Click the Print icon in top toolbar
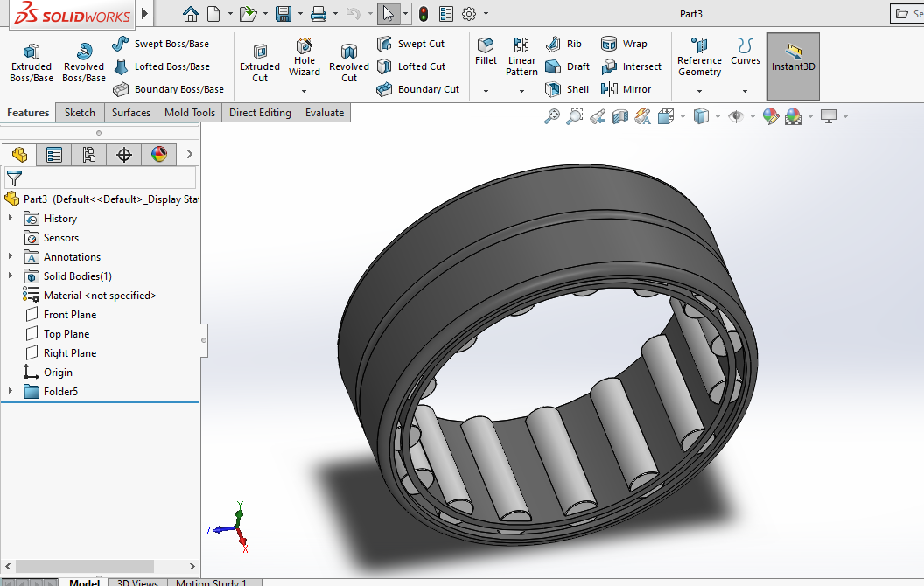This screenshot has width=924, height=586. (318, 13)
